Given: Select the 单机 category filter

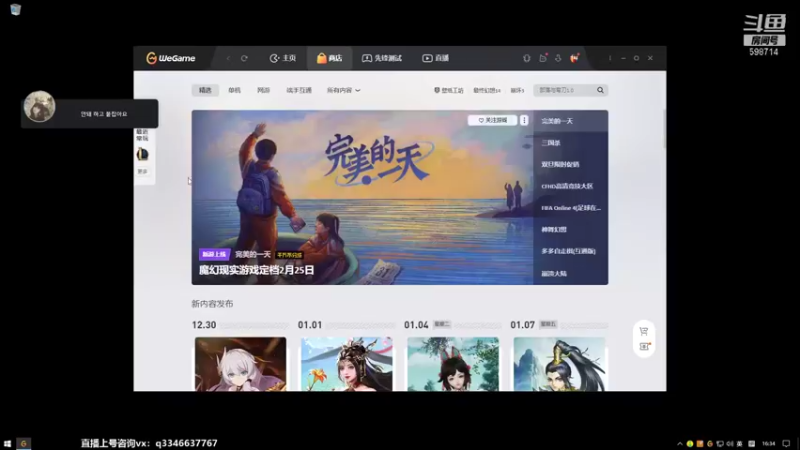Looking at the screenshot, I should [234, 90].
